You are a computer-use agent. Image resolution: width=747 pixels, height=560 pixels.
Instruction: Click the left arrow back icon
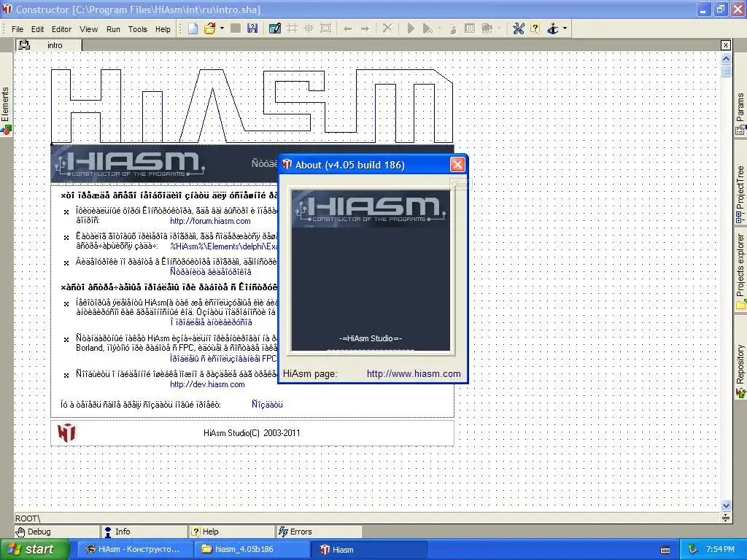(x=348, y=29)
